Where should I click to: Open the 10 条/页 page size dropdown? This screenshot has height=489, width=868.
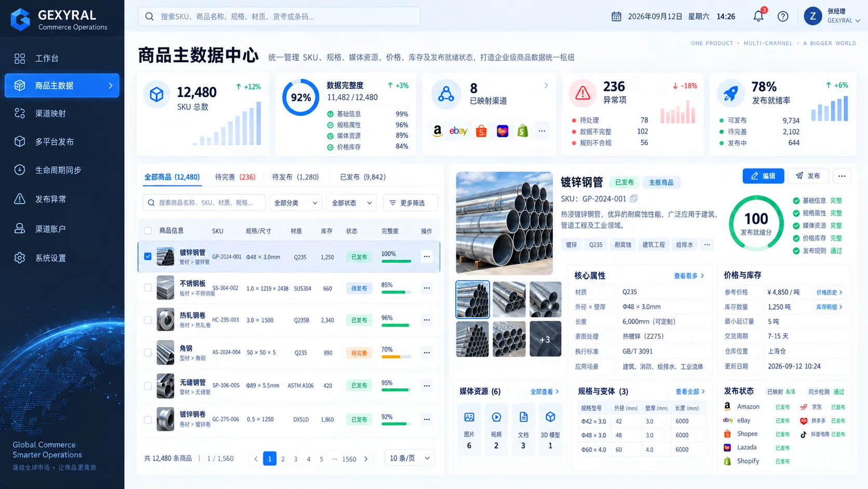pos(410,458)
